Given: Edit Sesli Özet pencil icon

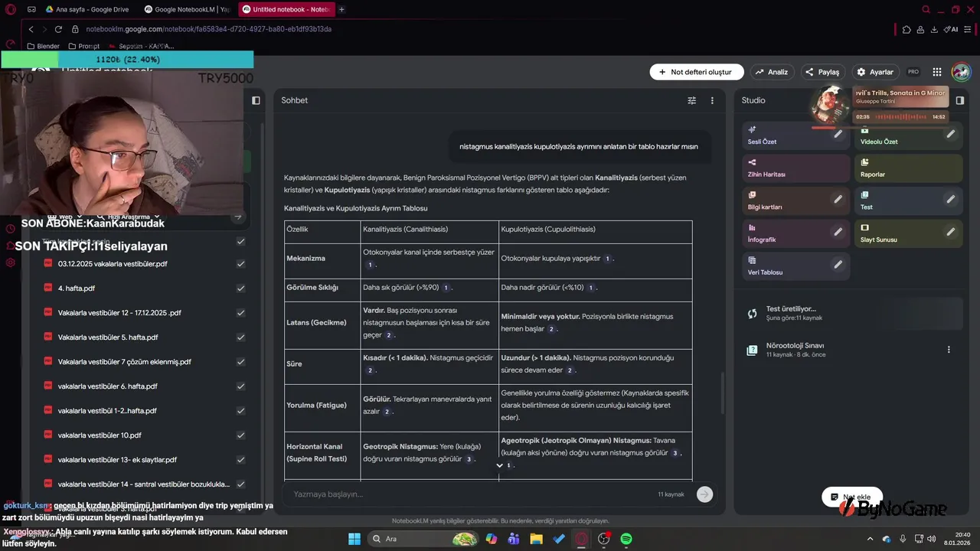Looking at the screenshot, I should point(838,134).
